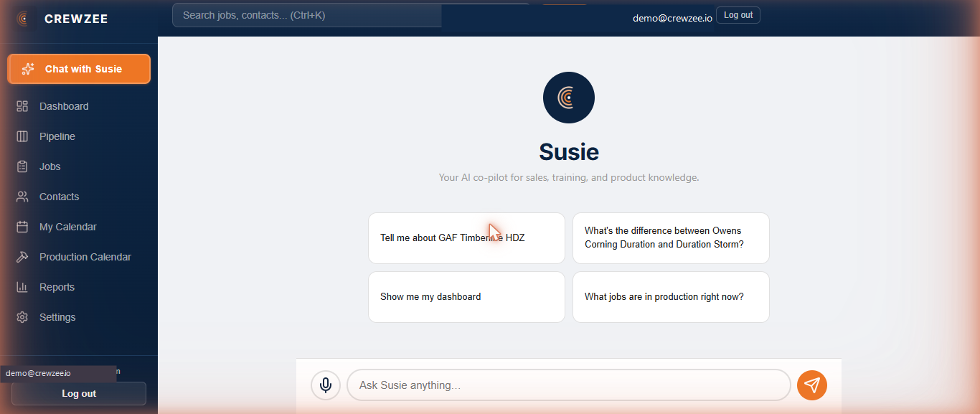Click the Pipeline columns icon
Screen dimensions: 980x414
pos(22,136)
